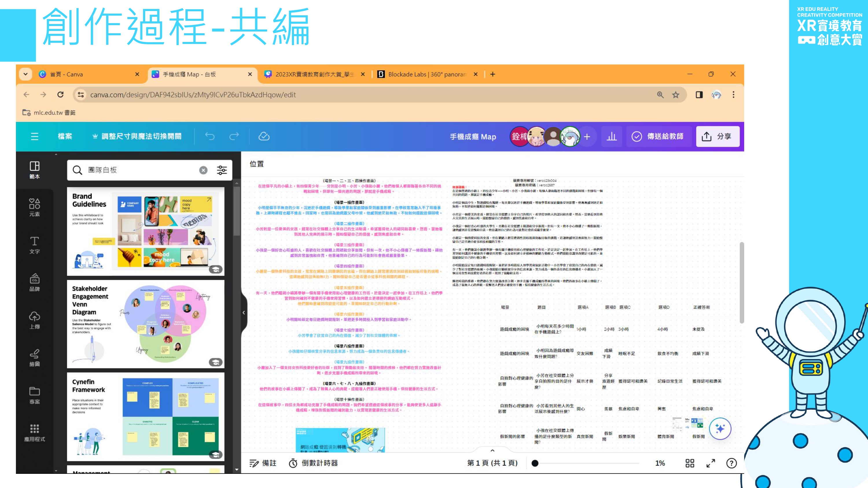
Task: Click the Canva magic assistant button
Action: click(720, 429)
